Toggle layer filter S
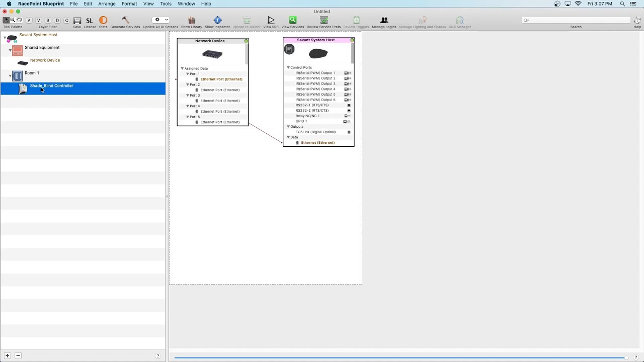 point(48,20)
